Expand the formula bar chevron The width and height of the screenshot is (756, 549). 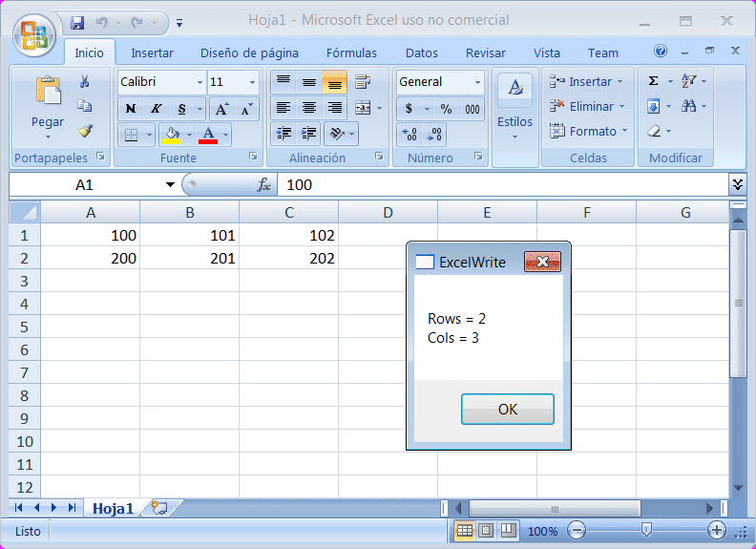click(738, 184)
